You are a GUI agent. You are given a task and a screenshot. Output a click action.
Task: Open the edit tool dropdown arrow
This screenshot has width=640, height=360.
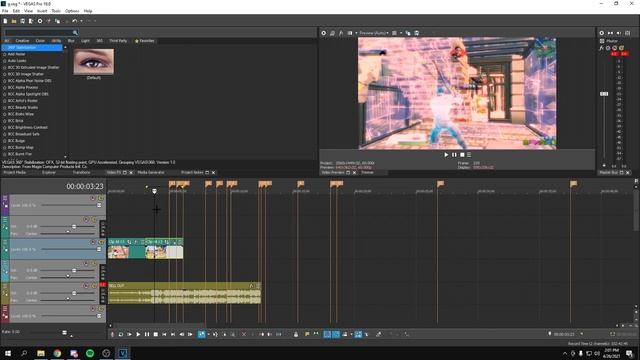coord(208,334)
